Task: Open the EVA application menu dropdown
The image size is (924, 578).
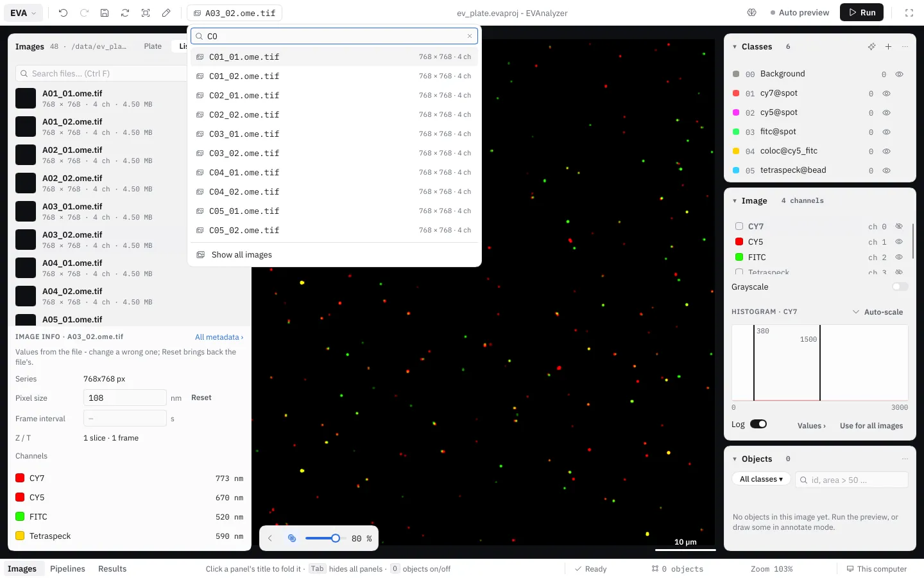Action: point(24,13)
